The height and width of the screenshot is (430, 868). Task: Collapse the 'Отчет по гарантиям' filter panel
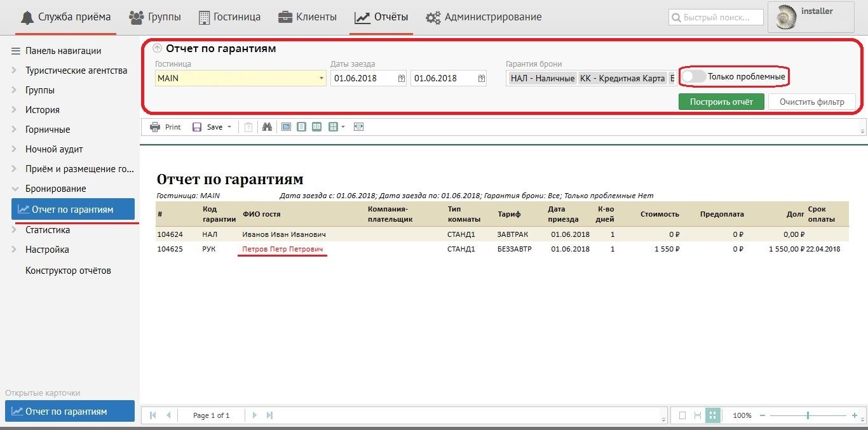click(158, 48)
